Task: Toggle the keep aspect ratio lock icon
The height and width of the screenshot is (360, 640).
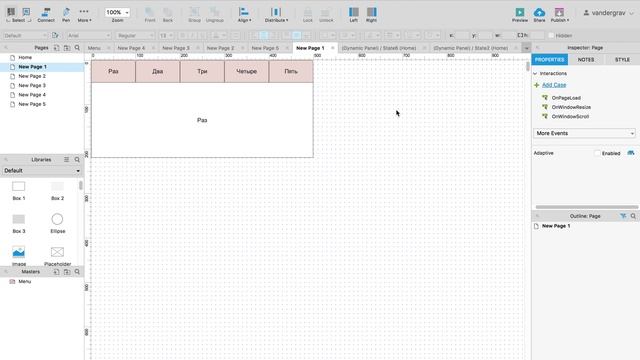Action: 520,36
